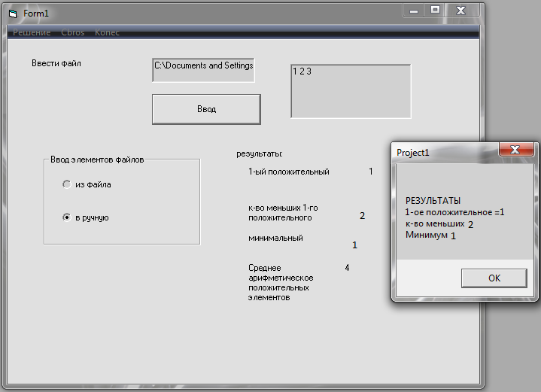This screenshot has height=392, width=541.
Task: Open the Konec menu
Action: click(107, 32)
